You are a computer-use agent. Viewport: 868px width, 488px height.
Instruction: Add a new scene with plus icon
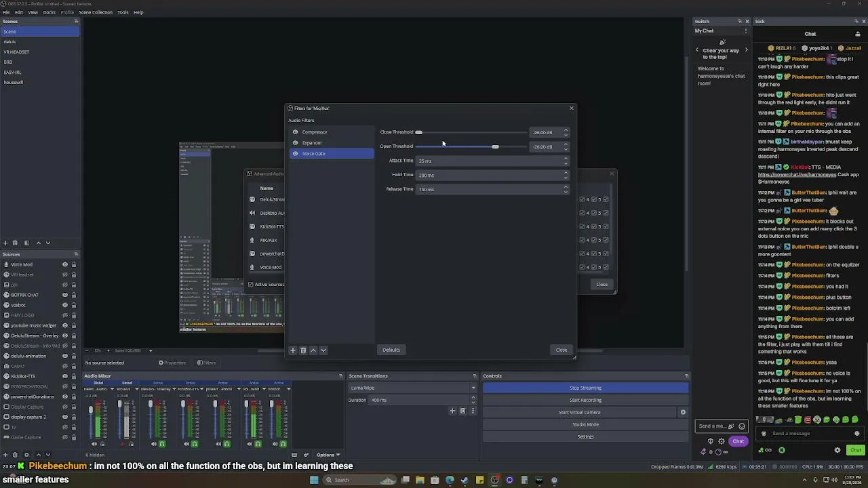[x=5, y=243]
